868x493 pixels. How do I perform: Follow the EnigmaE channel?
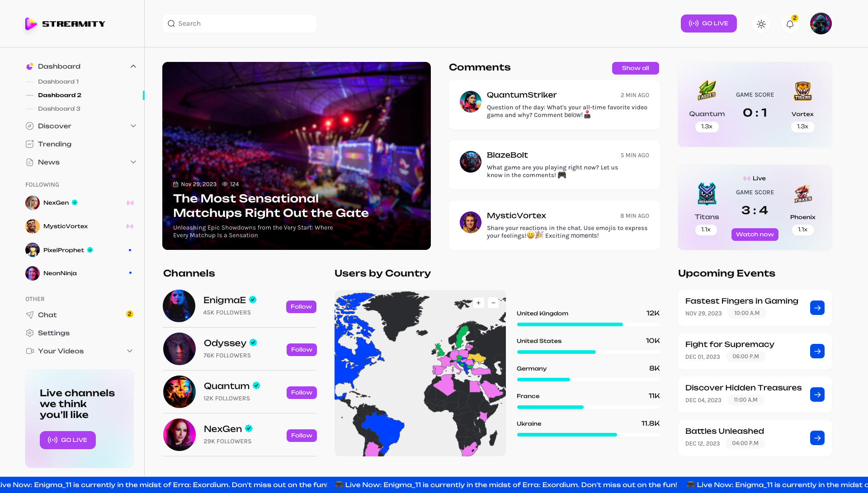pos(301,307)
